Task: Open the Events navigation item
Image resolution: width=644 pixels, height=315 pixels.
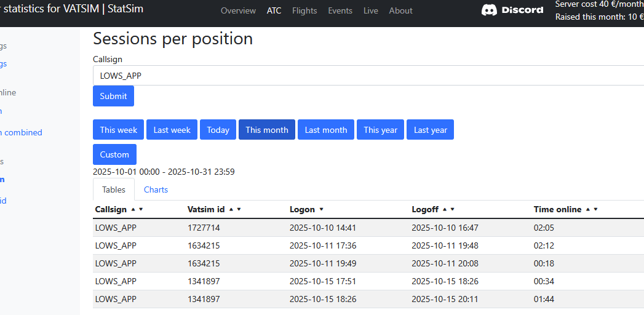Action: click(340, 10)
